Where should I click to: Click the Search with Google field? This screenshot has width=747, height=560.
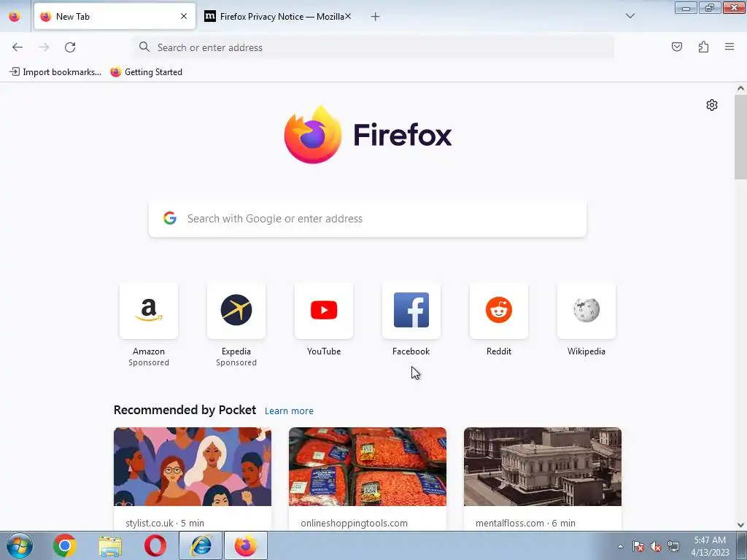[368, 219]
